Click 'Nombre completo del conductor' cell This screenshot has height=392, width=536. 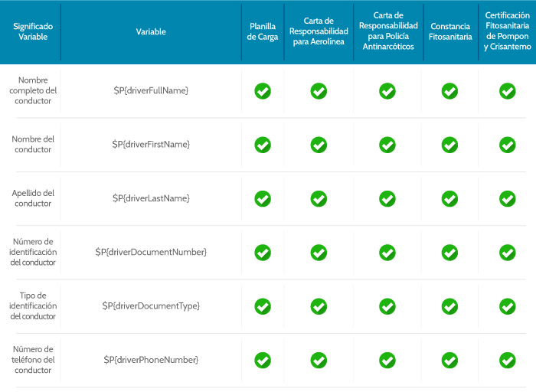33,90
